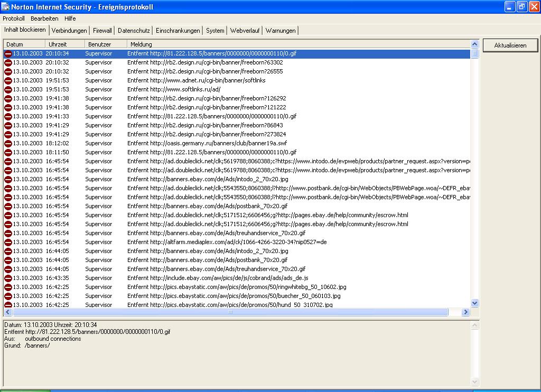Switch to the Einschränkungen tab
The height and width of the screenshot is (392, 541).
click(x=178, y=30)
